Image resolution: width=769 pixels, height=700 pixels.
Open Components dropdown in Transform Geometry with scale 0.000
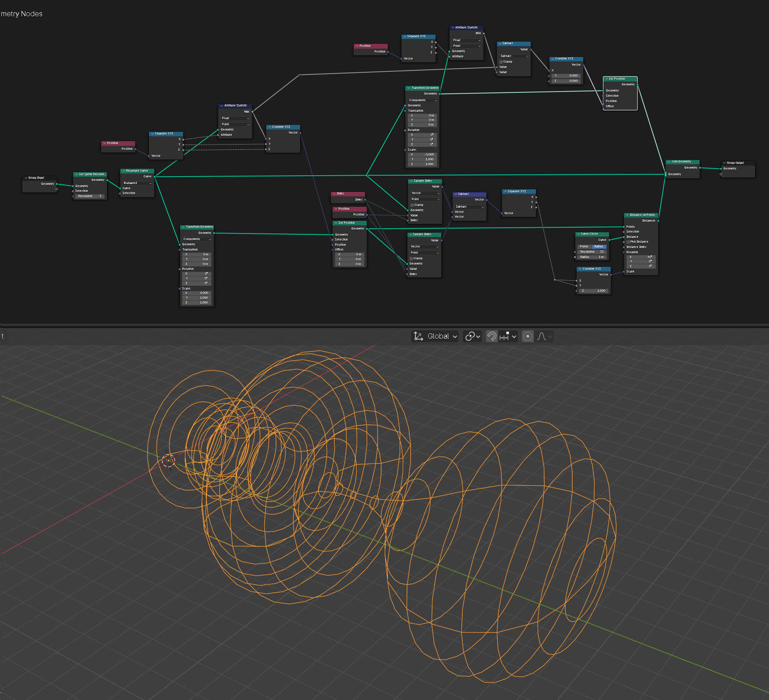tap(197, 239)
